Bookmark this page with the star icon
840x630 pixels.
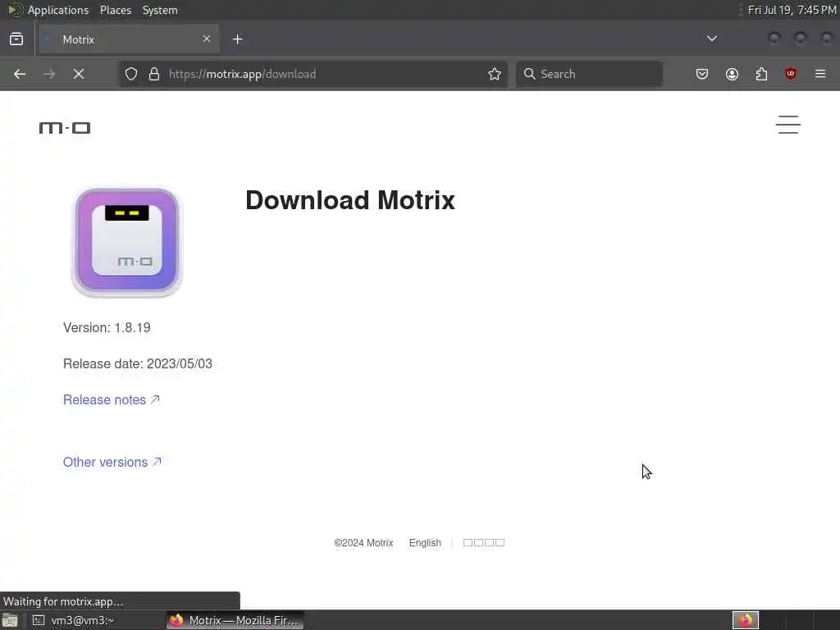coord(495,74)
